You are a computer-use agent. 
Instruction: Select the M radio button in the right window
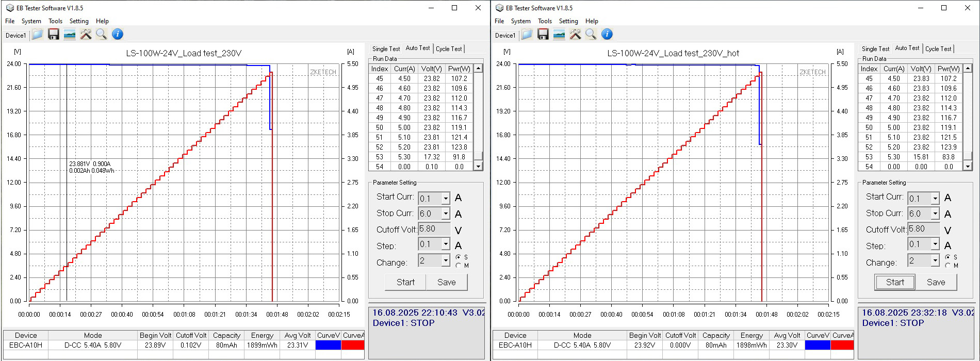click(948, 266)
